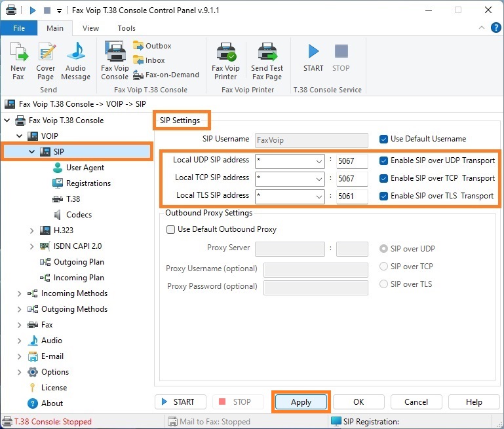
Task: Open the Outbox folder
Action: pyautogui.click(x=152, y=46)
